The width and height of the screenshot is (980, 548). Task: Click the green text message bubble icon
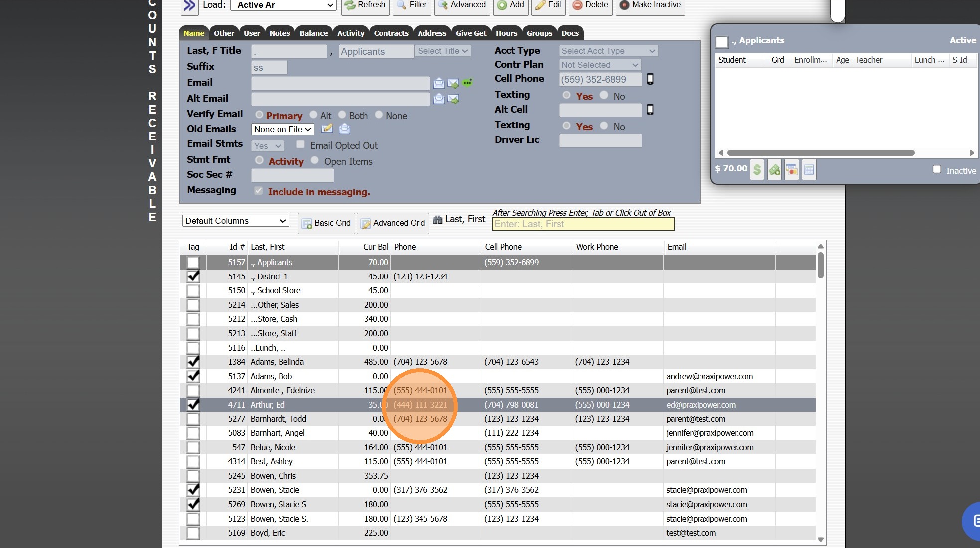(467, 83)
